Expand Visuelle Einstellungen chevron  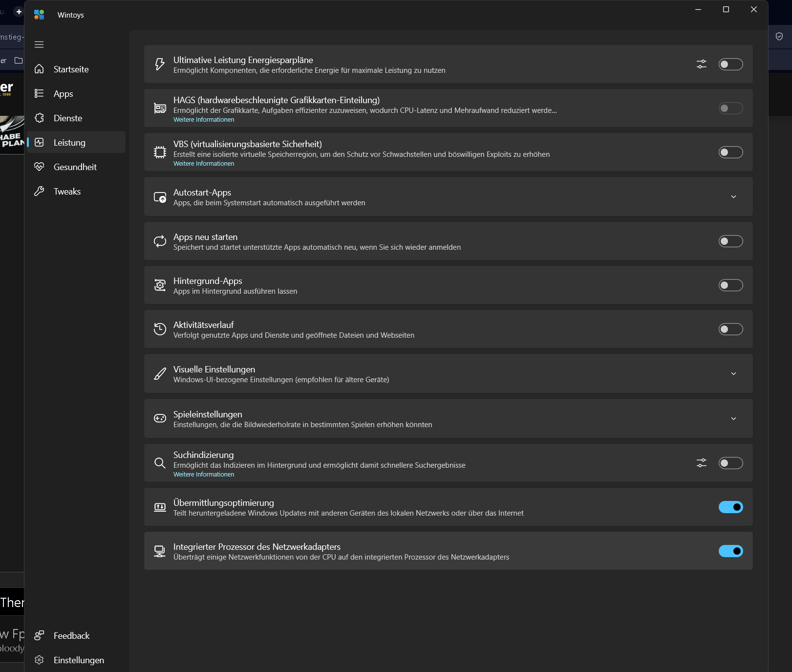coord(733,373)
